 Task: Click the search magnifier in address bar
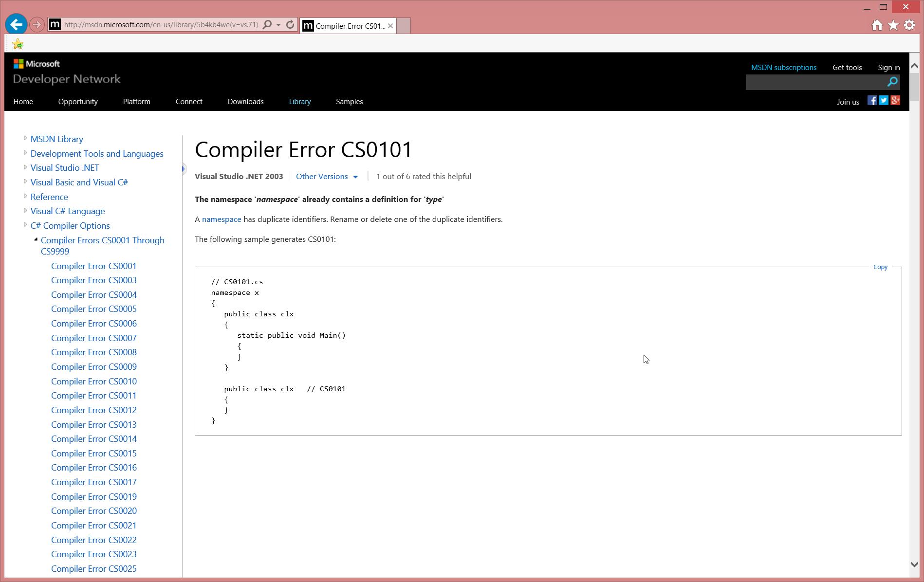coord(267,24)
